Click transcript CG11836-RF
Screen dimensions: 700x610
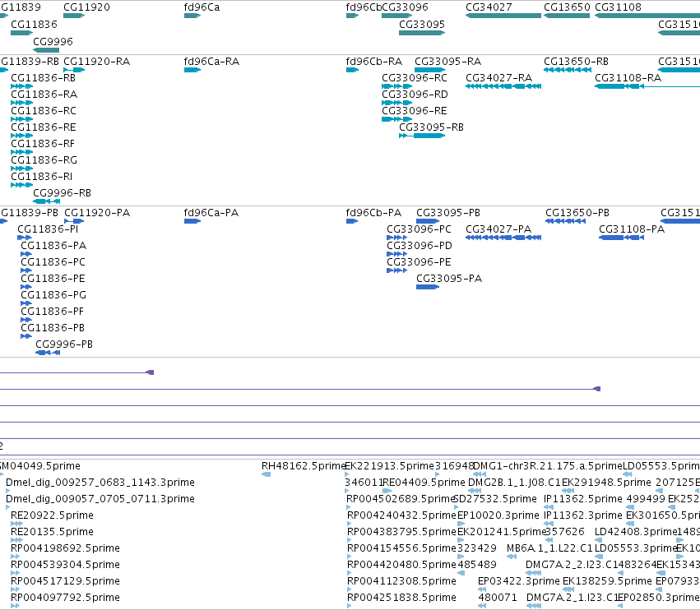pos(22,152)
